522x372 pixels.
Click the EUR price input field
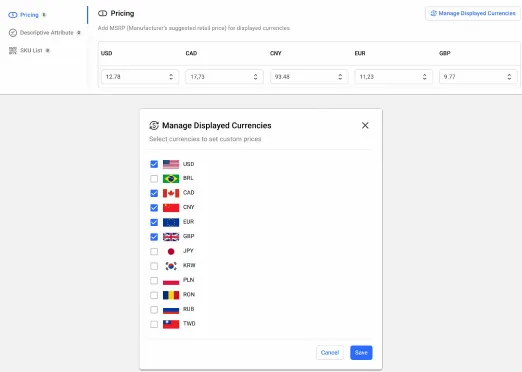coord(393,77)
